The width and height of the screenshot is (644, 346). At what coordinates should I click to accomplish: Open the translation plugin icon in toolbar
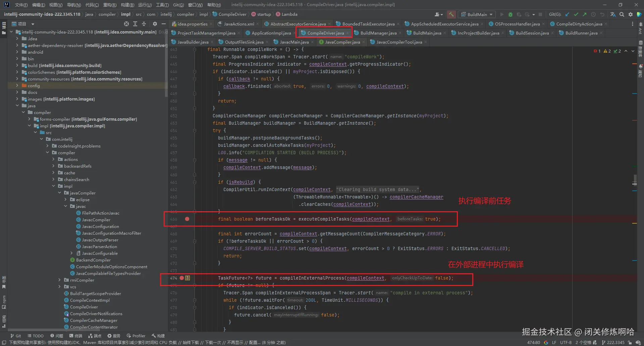coord(613,14)
